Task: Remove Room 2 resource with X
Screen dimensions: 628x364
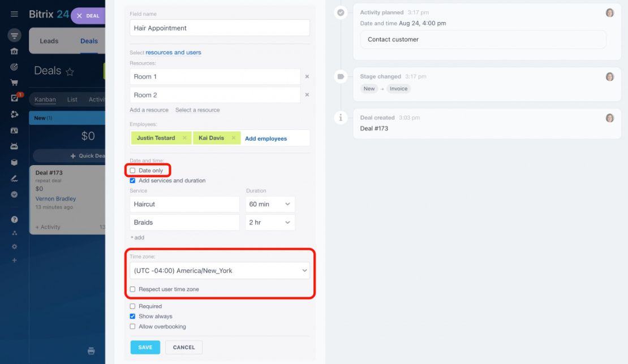Action: [307, 95]
